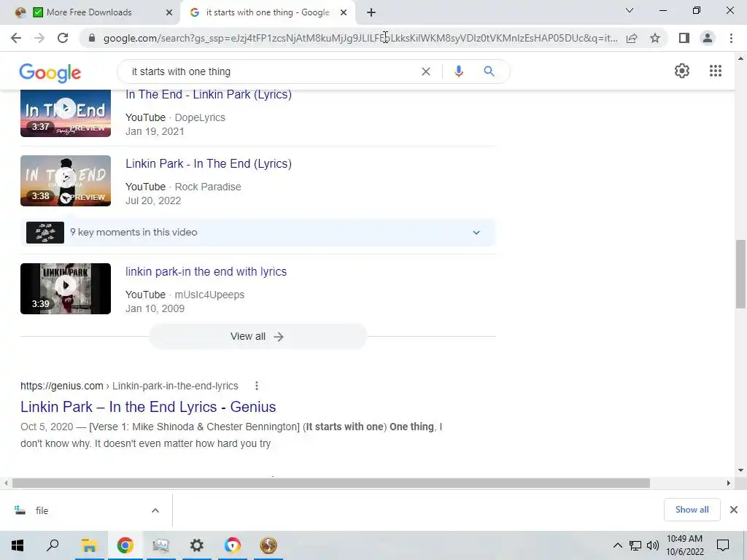747x560 pixels.
Task: Bookmark this tab with the star
Action: pos(655,38)
